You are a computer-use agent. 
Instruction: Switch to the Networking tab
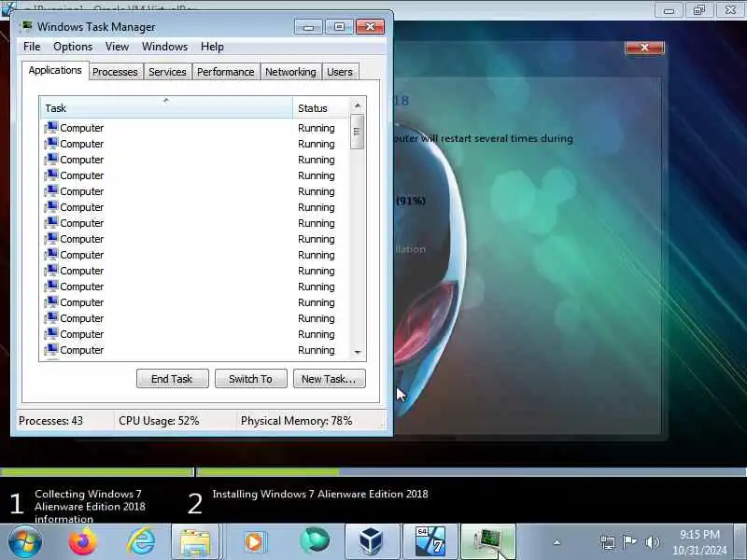tap(290, 72)
